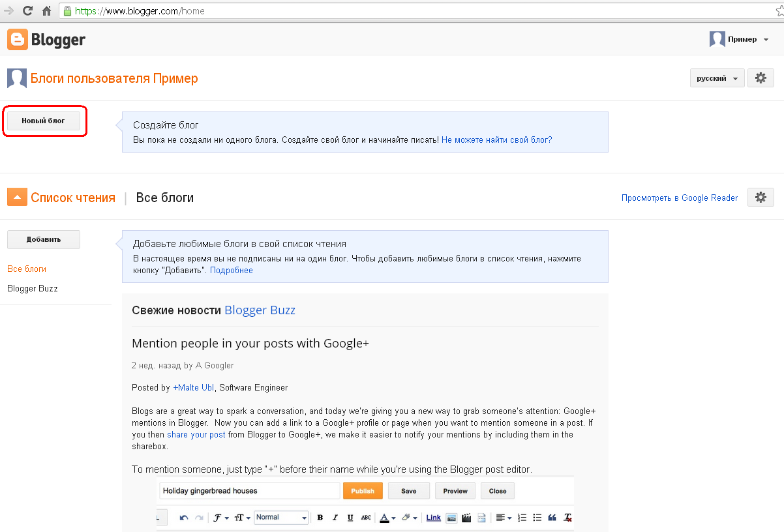Open Просмотреть в Google Reader link

click(680, 198)
